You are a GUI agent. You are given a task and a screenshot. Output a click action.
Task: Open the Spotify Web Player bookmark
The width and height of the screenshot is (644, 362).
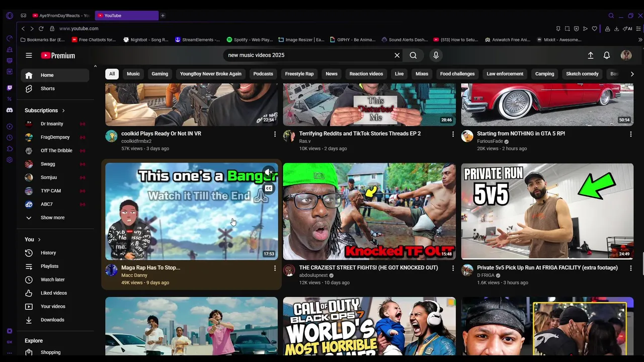click(250, 40)
